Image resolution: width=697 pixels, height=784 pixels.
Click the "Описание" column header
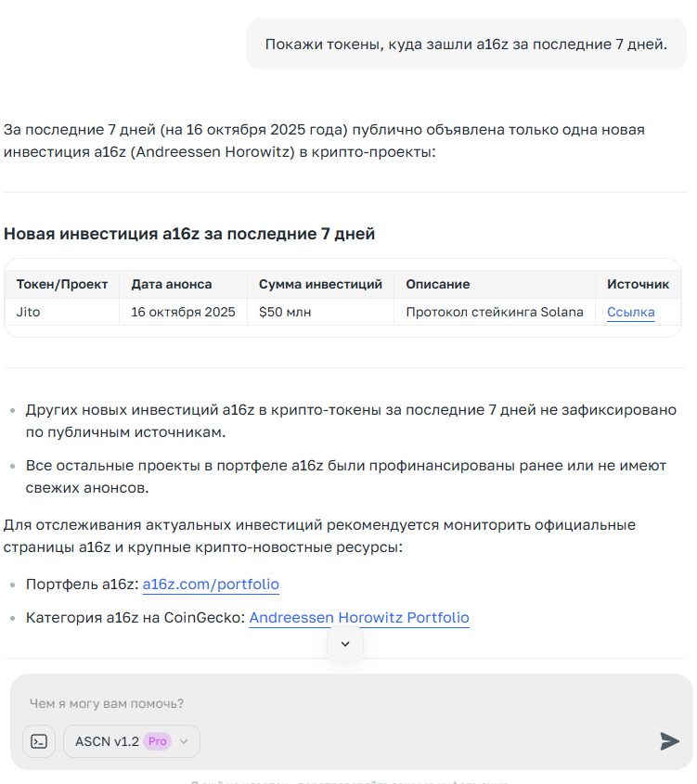click(438, 284)
